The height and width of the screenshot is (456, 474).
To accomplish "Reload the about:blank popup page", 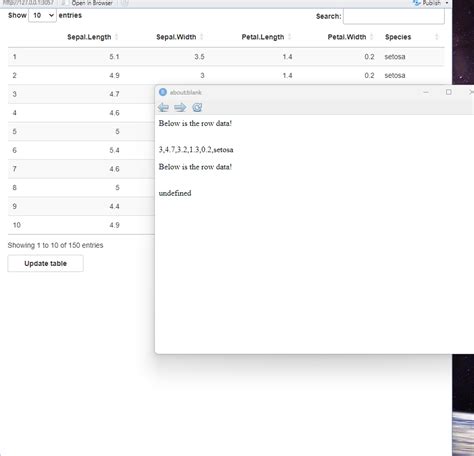I will point(197,107).
